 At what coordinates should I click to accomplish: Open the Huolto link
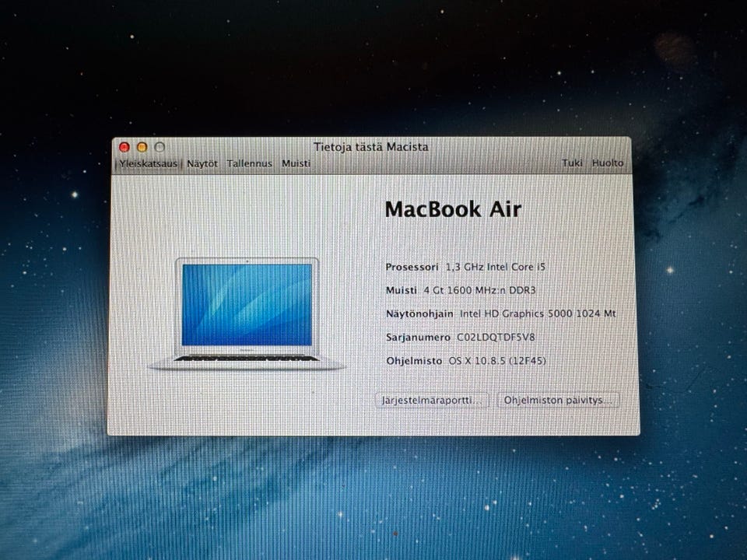[x=608, y=163]
